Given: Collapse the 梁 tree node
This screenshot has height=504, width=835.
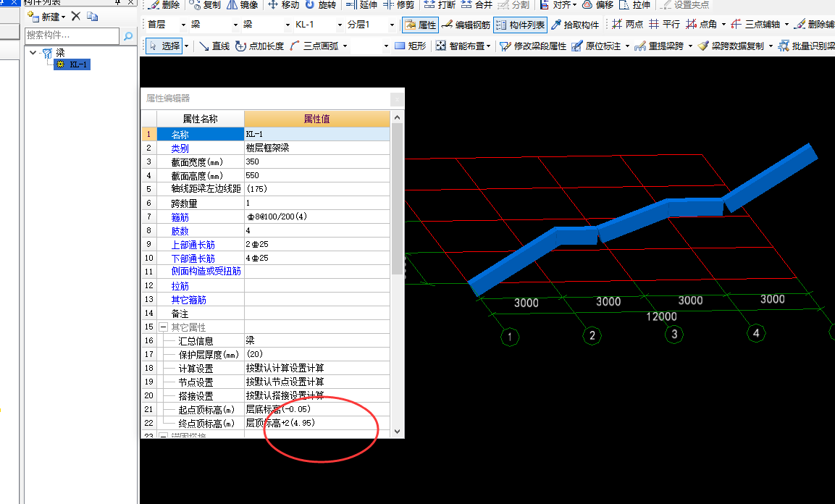Looking at the screenshot, I should [33, 52].
